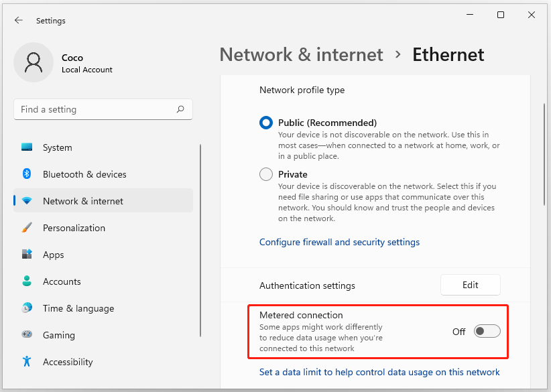Open Configure firewall and security settings

tap(339, 242)
